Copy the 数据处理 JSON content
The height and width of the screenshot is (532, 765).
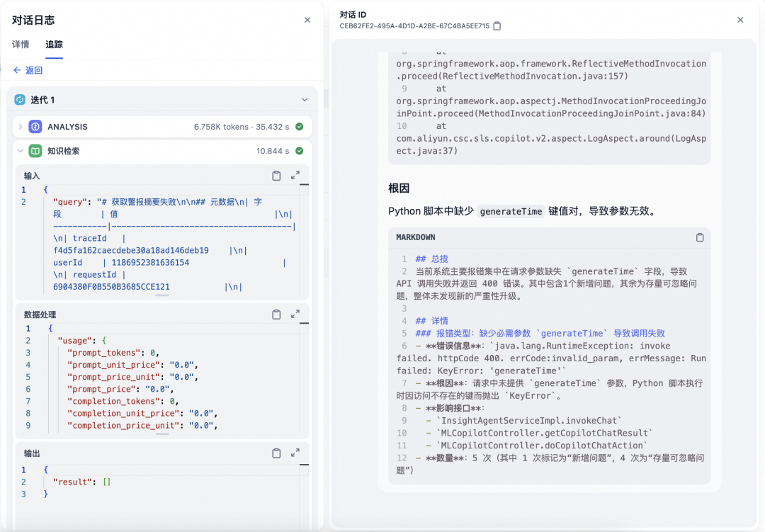(x=277, y=315)
